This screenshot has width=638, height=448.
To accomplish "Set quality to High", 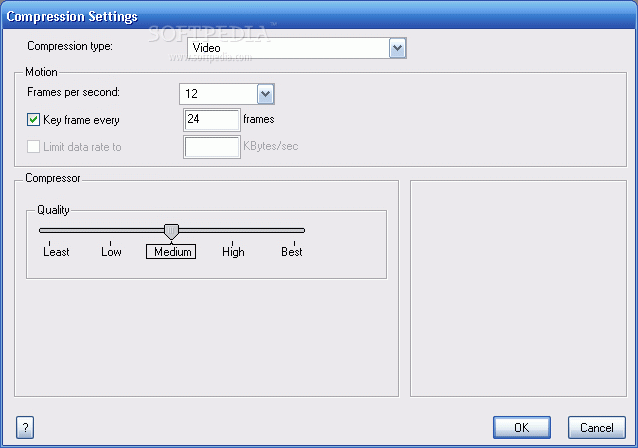I will coord(233,251).
